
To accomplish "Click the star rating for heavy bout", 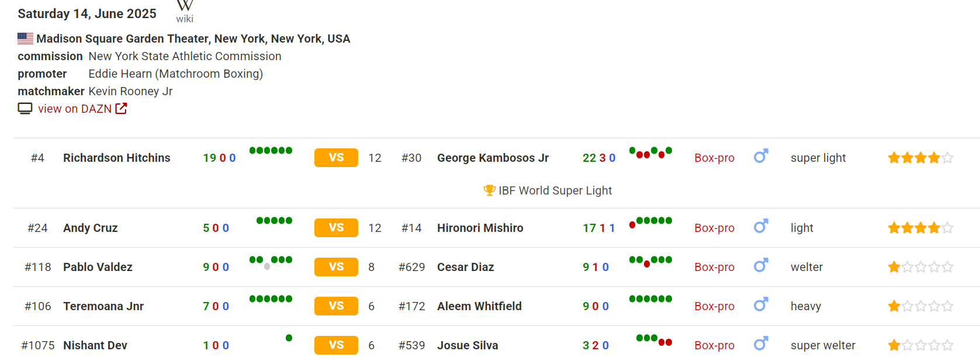I will pos(920,306).
